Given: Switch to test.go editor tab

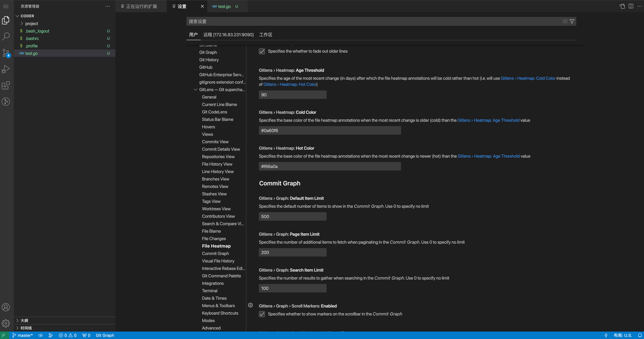Looking at the screenshot, I should point(227,6).
